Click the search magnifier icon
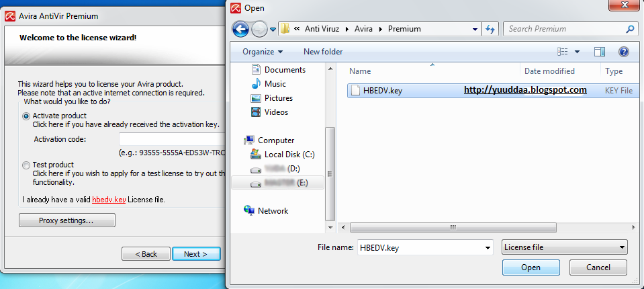The width and height of the screenshot is (644, 289). [x=630, y=29]
